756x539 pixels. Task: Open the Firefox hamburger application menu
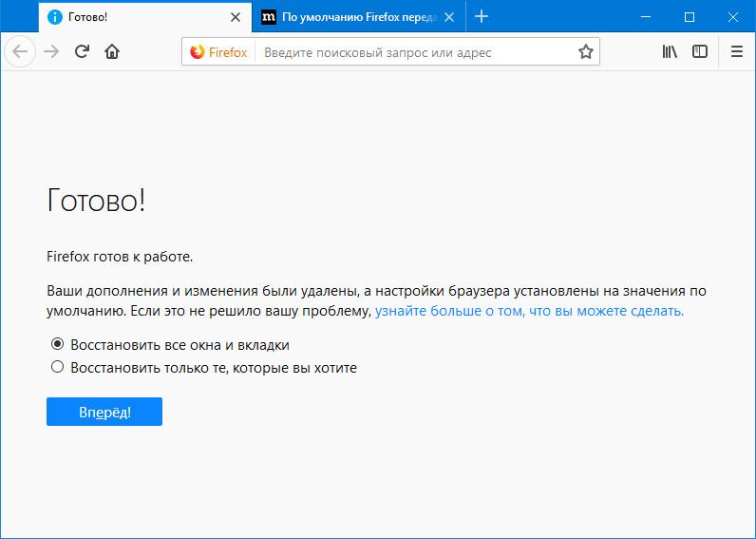(x=737, y=51)
